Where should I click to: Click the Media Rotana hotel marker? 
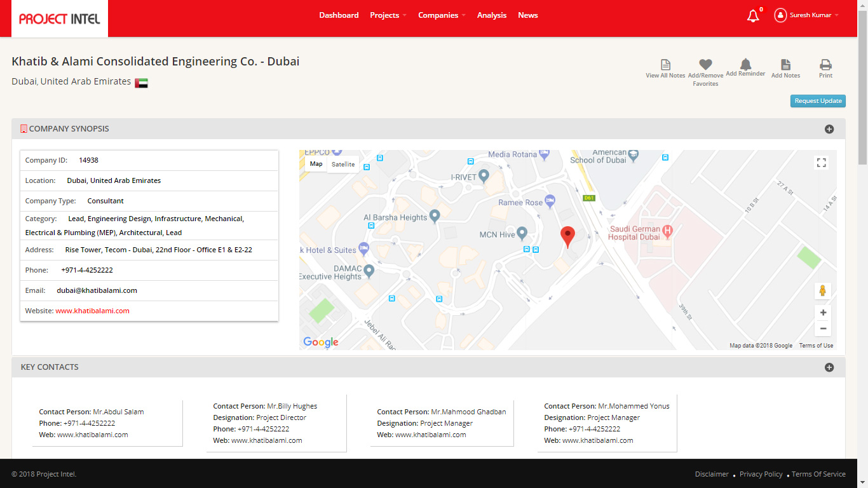point(543,154)
